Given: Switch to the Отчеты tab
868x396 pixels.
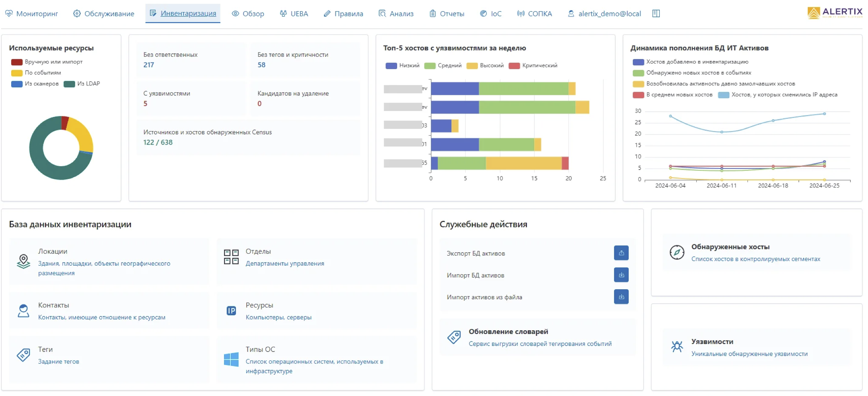Looking at the screenshot, I should point(447,14).
